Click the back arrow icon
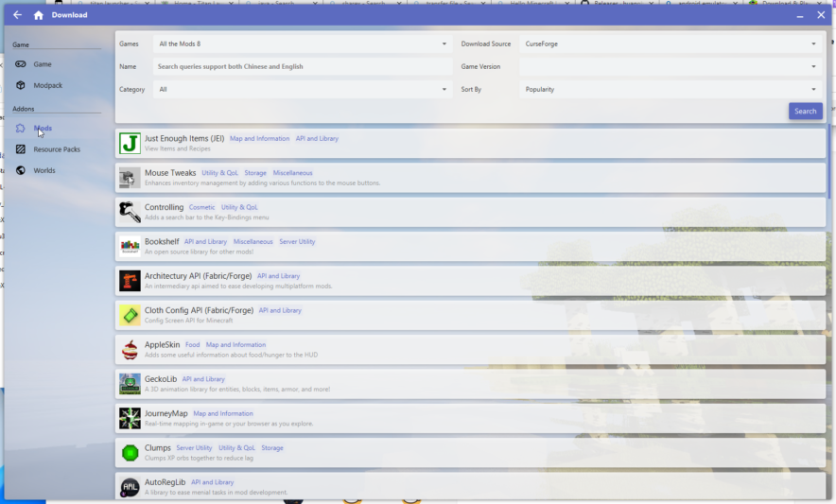 [x=17, y=15]
